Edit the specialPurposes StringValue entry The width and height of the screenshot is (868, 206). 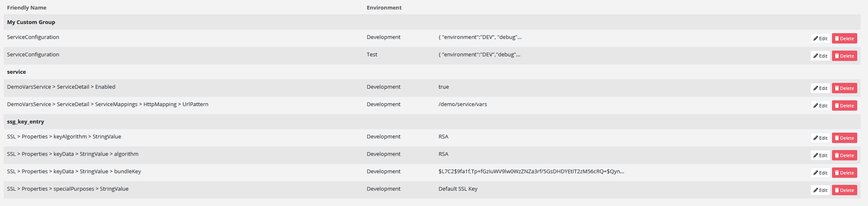click(820, 190)
